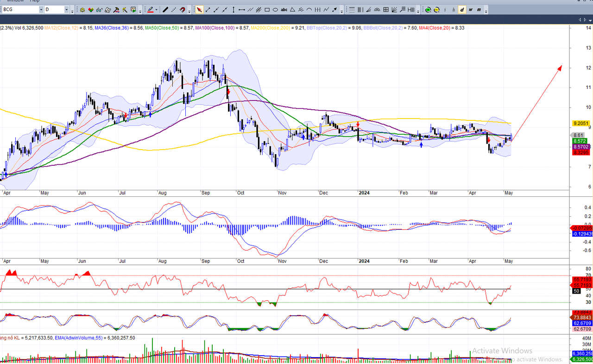Pick the rectangle drawing tool

point(267,10)
